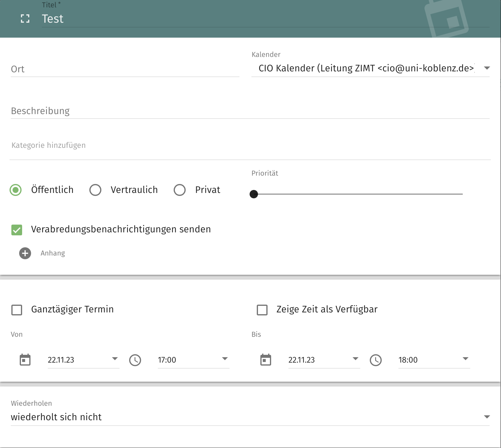Click the calendar icon for Von date

coord(25,360)
